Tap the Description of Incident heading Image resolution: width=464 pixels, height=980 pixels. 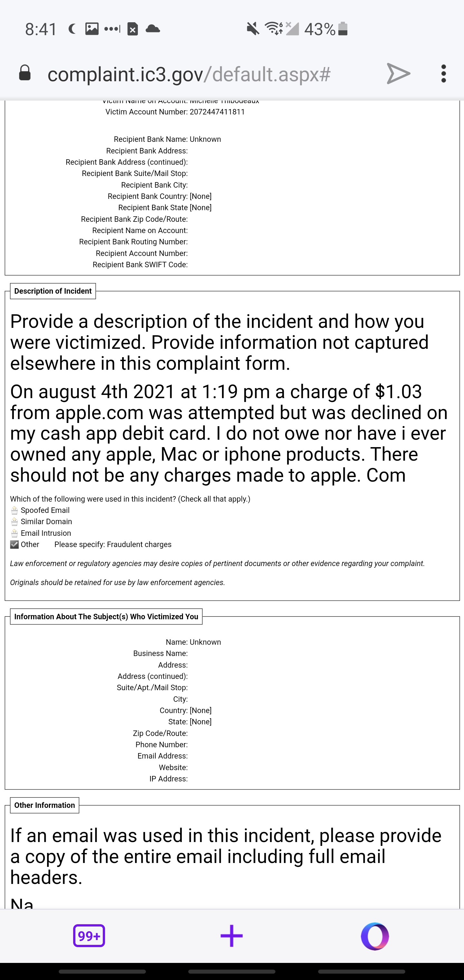click(53, 291)
